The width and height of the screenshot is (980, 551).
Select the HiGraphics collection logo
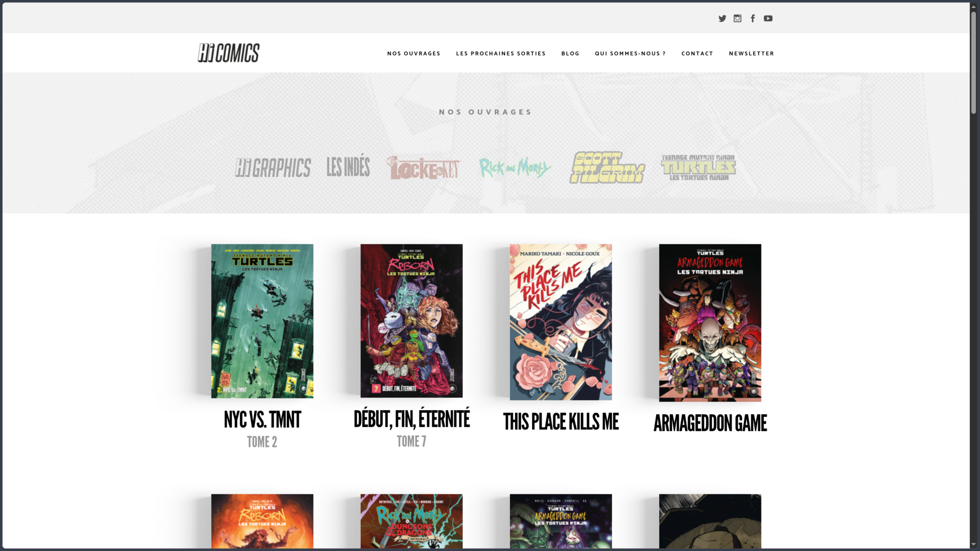point(273,167)
